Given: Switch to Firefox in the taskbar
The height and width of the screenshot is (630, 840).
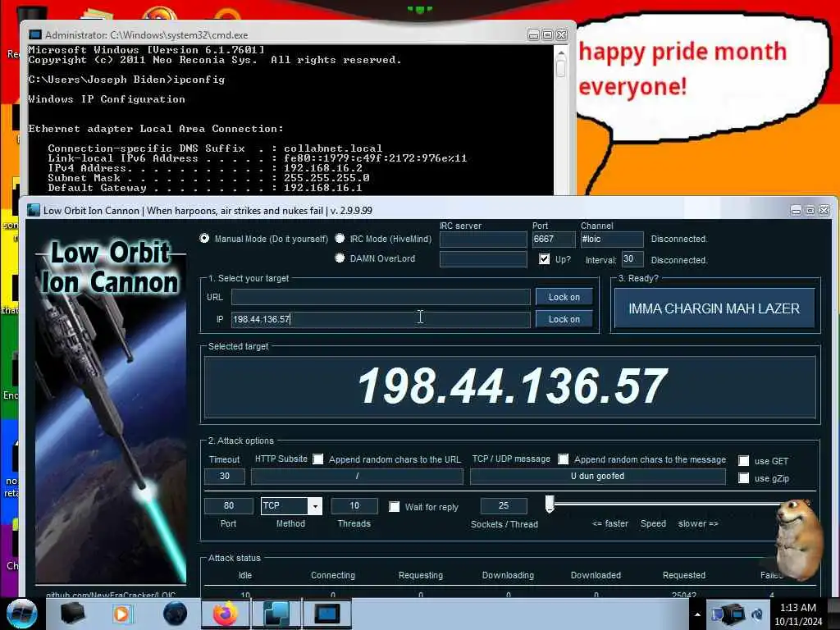Looking at the screenshot, I should [226, 614].
